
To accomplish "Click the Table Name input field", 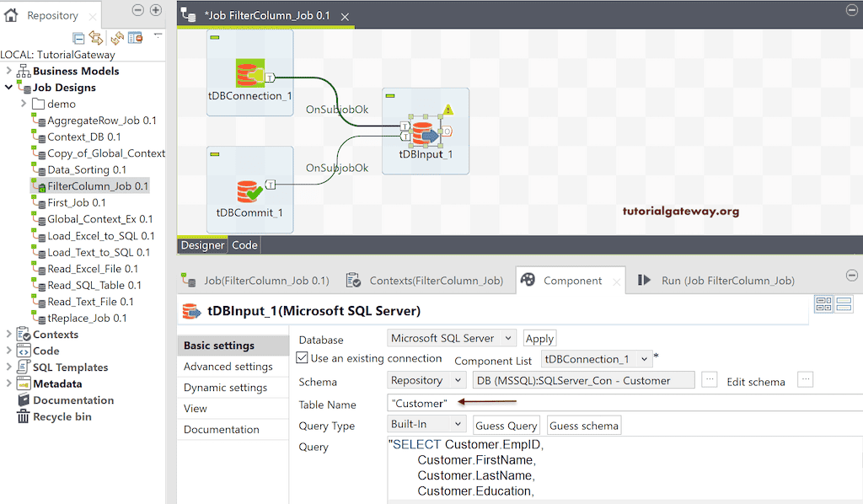I will tap(624, 404).
